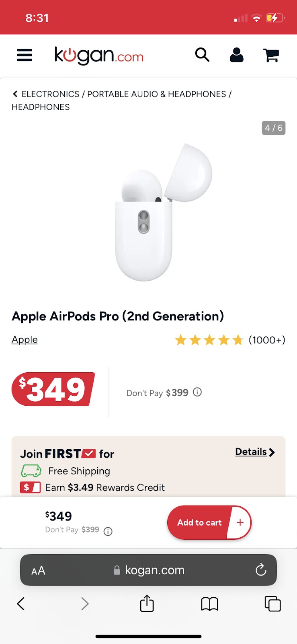
Task: View the shopping cart
Action: 271,55
